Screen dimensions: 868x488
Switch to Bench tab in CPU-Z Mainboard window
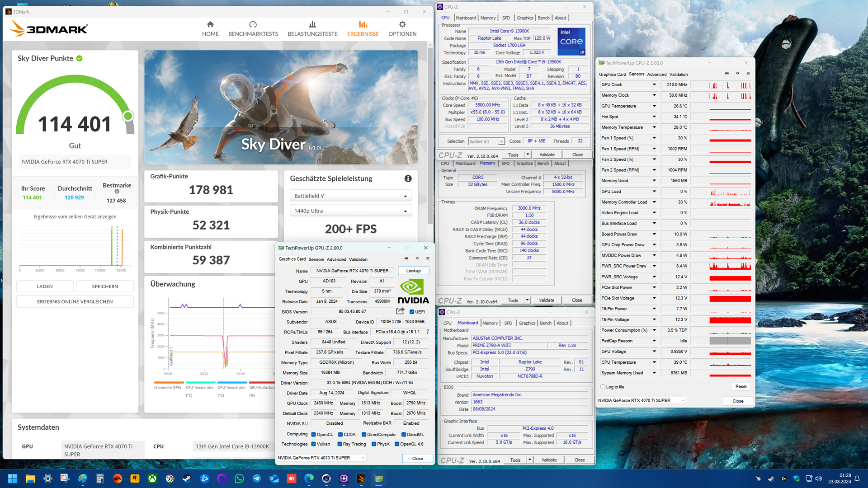[546, 323]
